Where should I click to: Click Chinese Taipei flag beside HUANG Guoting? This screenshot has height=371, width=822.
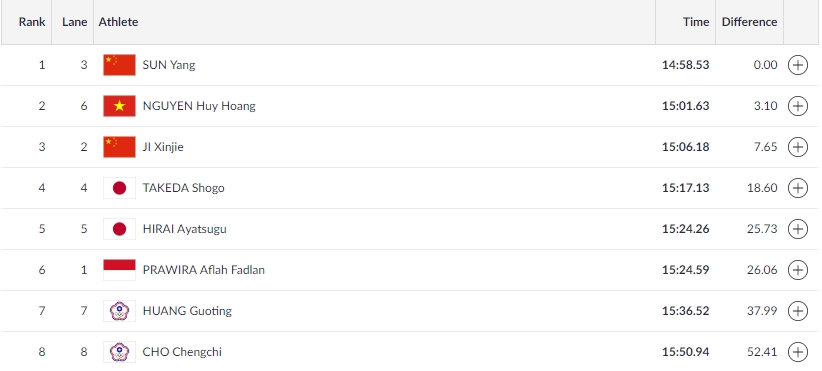(120, 311)
